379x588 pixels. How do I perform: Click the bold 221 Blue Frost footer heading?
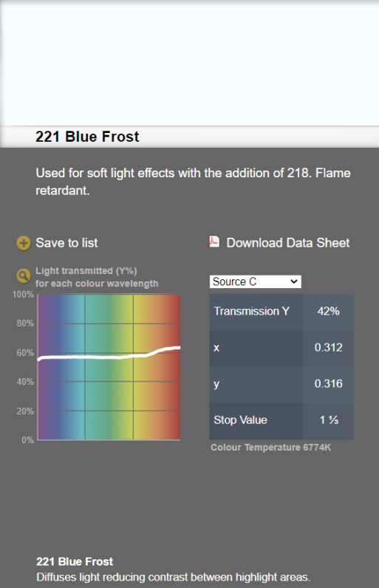(x=75, y=561)
